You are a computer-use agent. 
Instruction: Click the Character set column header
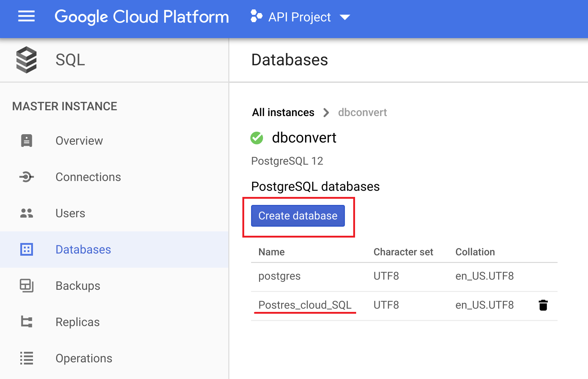click(403, 252)
